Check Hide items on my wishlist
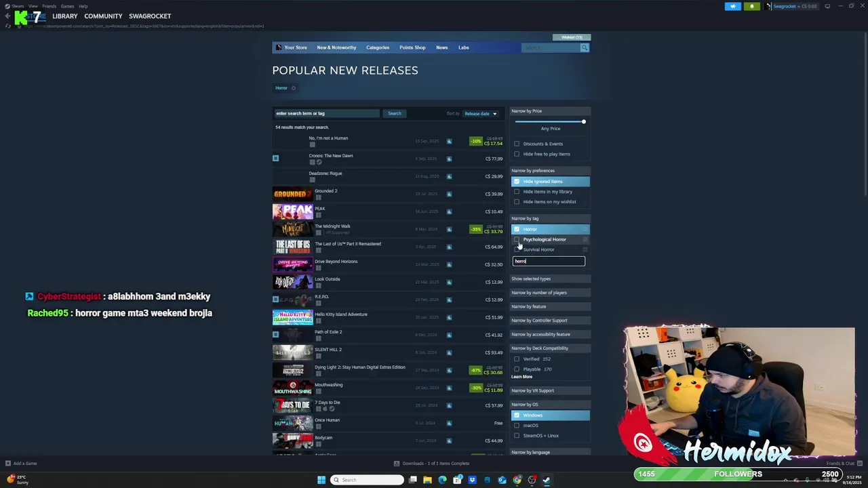868x488 pixels. (517, 202)
